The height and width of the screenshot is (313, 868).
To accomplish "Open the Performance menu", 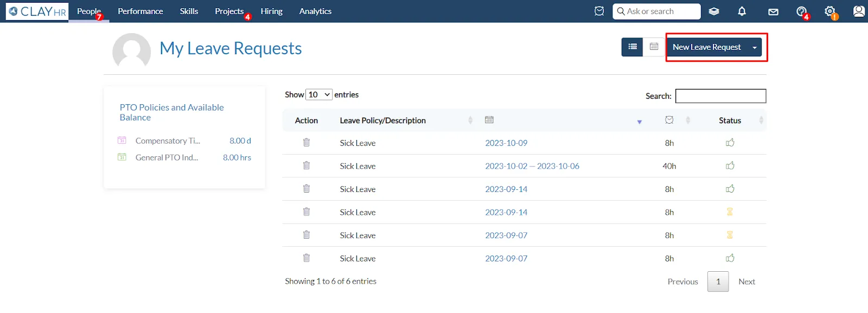I will coord(141,11).
